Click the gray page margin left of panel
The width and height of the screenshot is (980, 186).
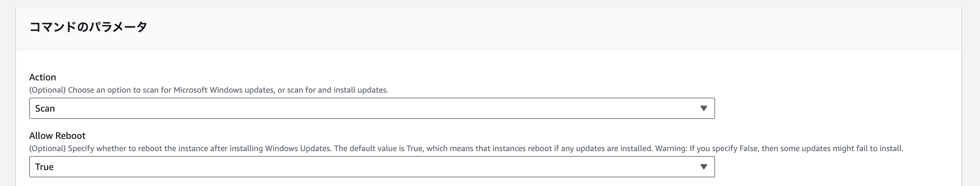(8, 95)
